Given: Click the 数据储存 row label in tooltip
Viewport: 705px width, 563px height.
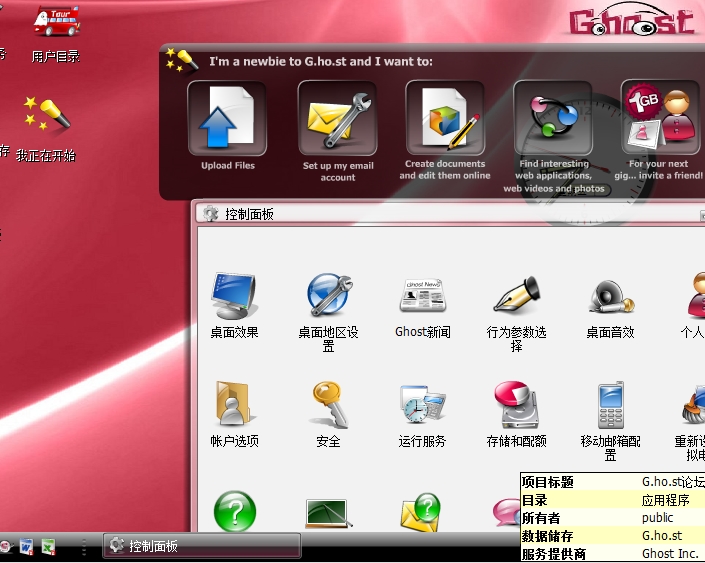Looking at the screenshot, I should [547, 536].
